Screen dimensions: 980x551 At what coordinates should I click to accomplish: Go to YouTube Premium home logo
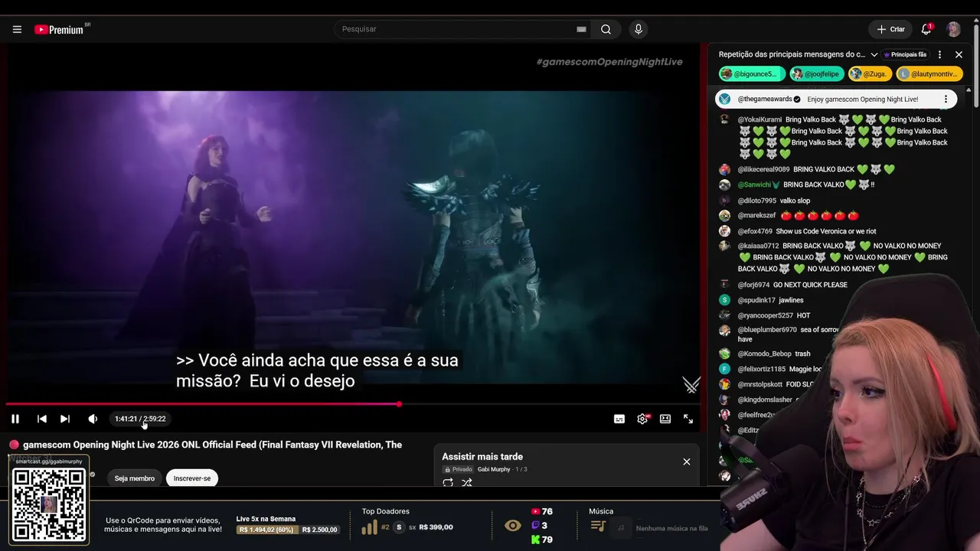pyautogui.click(x=59, y=29)
